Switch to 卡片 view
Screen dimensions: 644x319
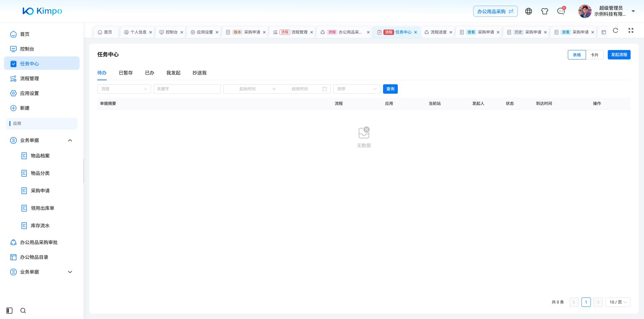[x=595, y=55]
